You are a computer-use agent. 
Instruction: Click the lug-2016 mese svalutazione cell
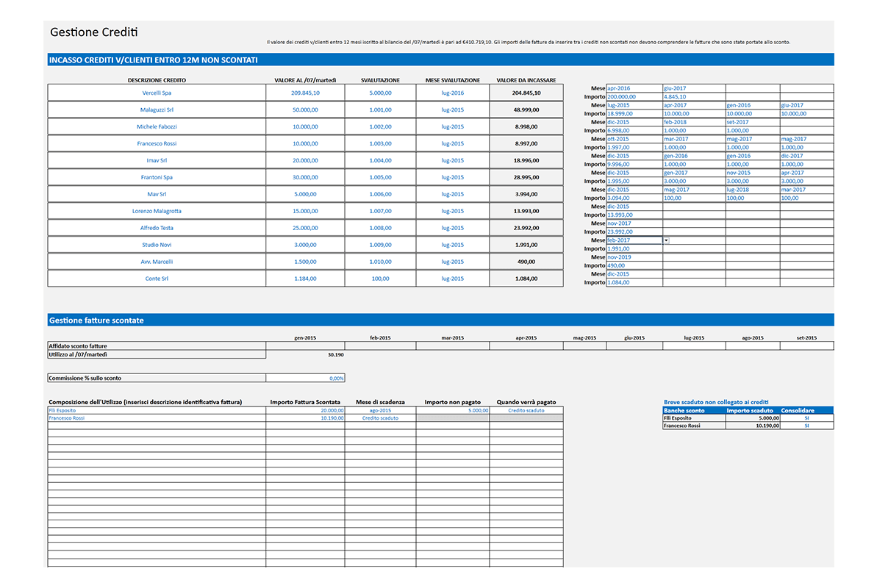pos(453,93)
